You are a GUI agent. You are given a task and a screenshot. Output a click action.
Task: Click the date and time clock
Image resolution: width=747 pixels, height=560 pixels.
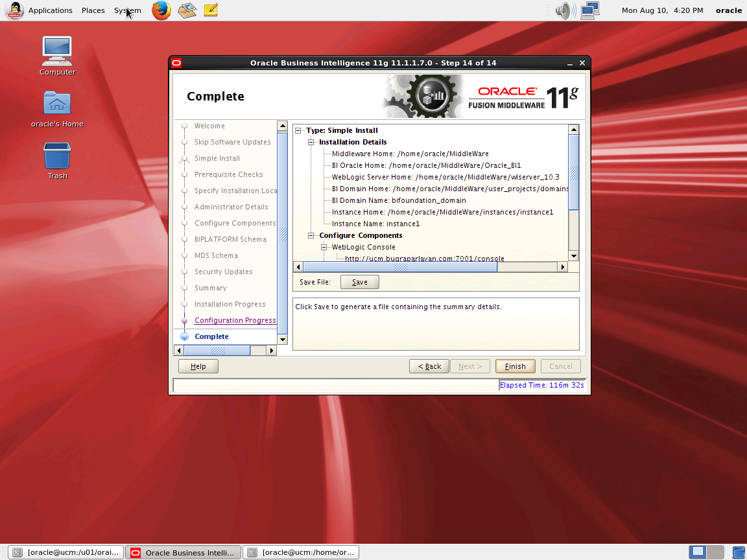(662, 10)
